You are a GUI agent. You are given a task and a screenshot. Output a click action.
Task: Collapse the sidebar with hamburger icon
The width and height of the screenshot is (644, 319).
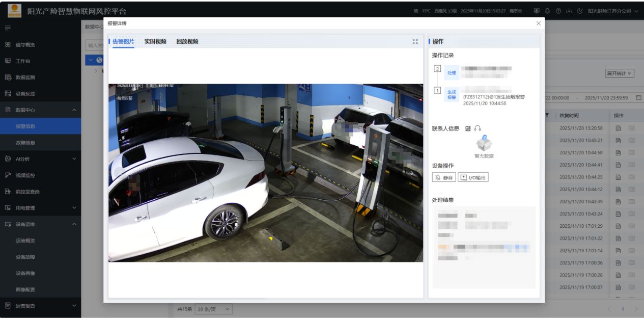pyautogui.click(x=8, y=28)
